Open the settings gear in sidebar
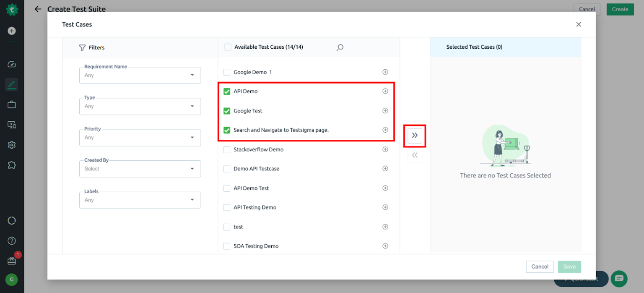Screen dimensions: 644x293 tap(12, 145)
